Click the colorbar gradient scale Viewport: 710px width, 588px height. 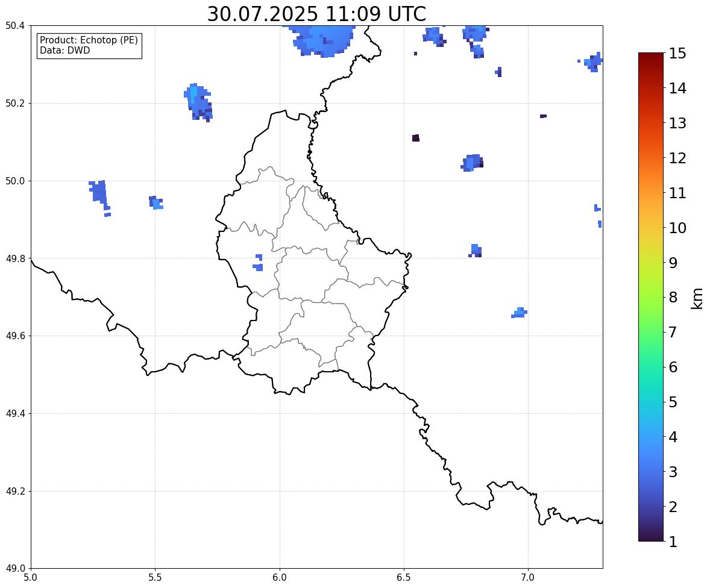(651, 297)
